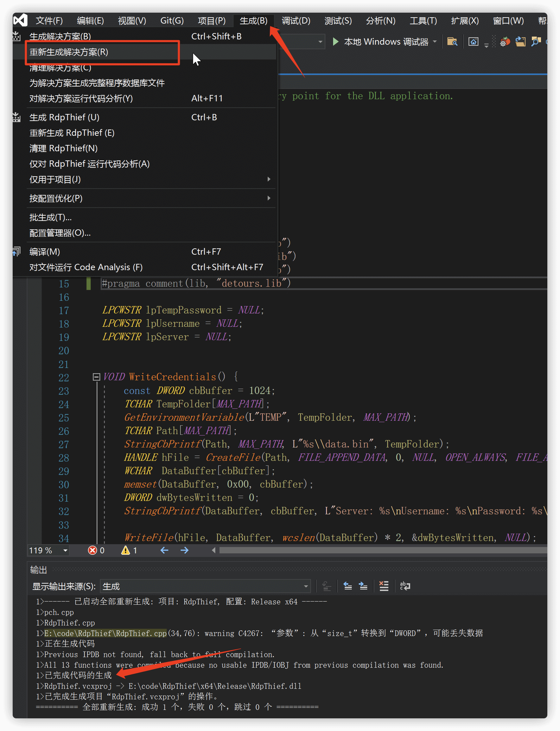Click the warning count indicator showing 1
Image resolution: width=560 pixels, height=731 pixels.
pos(129,550)
